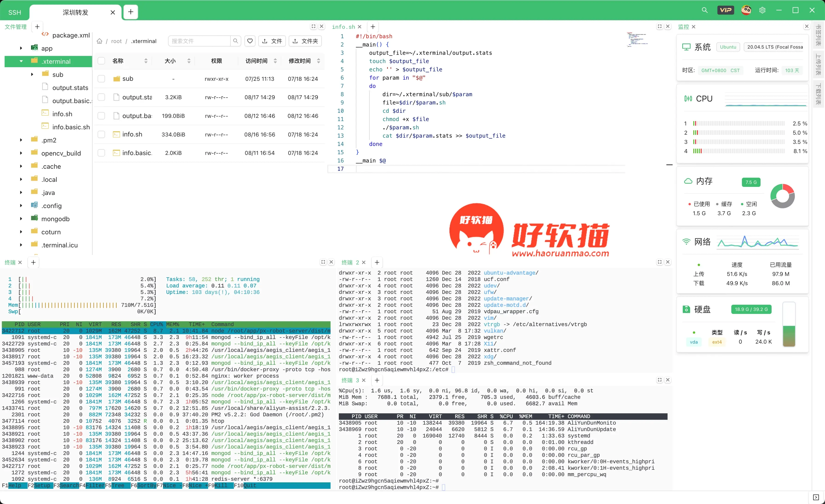Expand the app folder in tree
The height and width of the screenshot is (504, 825).
[x=21, y=48]
